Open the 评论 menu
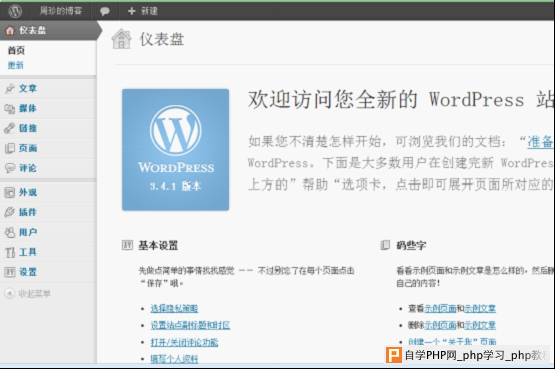Image resolution: width=555 pixels, height=369 pixels. click(28, 168)
